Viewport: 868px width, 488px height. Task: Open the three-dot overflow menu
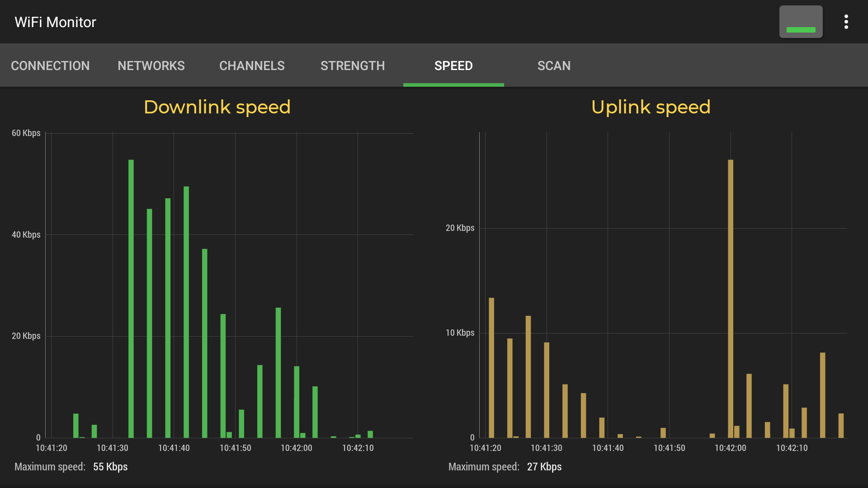coord(846,21)
